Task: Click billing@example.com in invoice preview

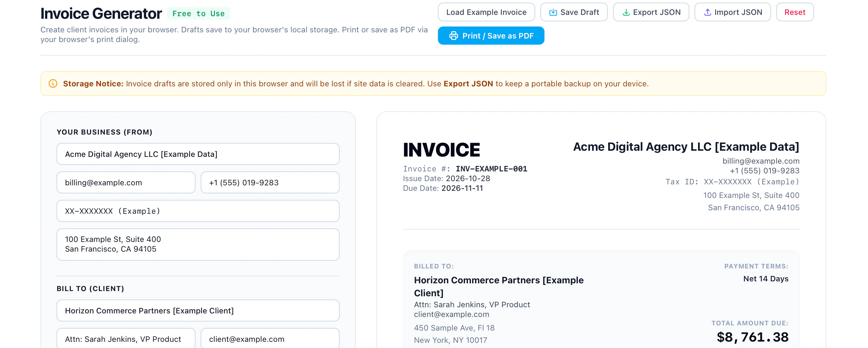Action: (760, 161)
